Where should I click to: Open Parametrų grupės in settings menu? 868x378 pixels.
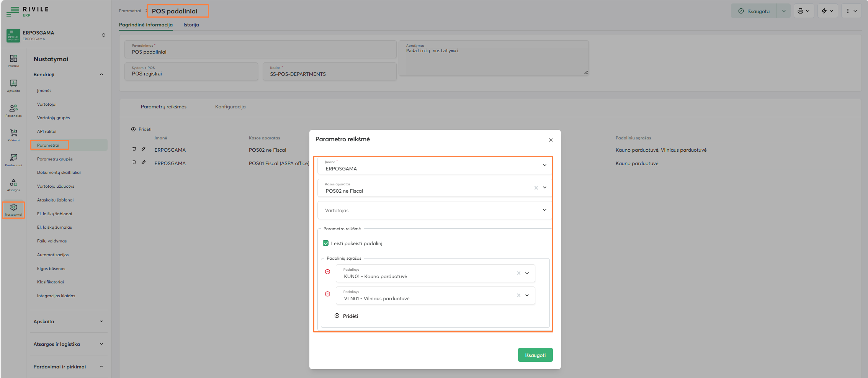(x=55, y=159)
